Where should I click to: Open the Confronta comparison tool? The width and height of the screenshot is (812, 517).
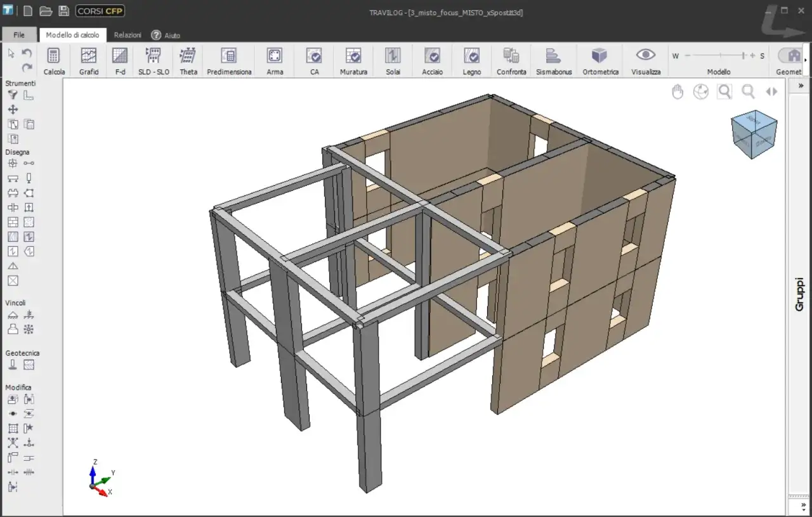click(x=511, y=62)
